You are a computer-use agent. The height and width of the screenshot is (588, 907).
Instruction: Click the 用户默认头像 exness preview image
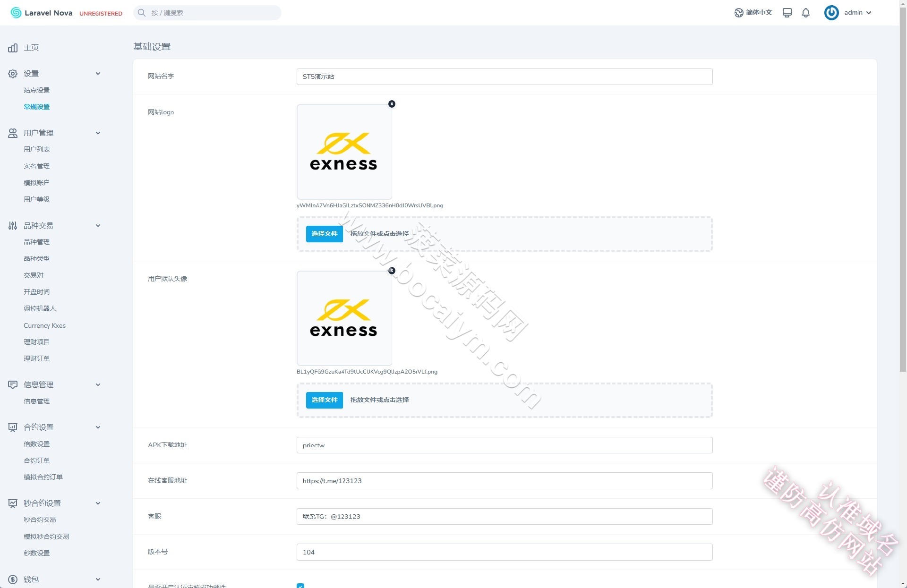344,318
